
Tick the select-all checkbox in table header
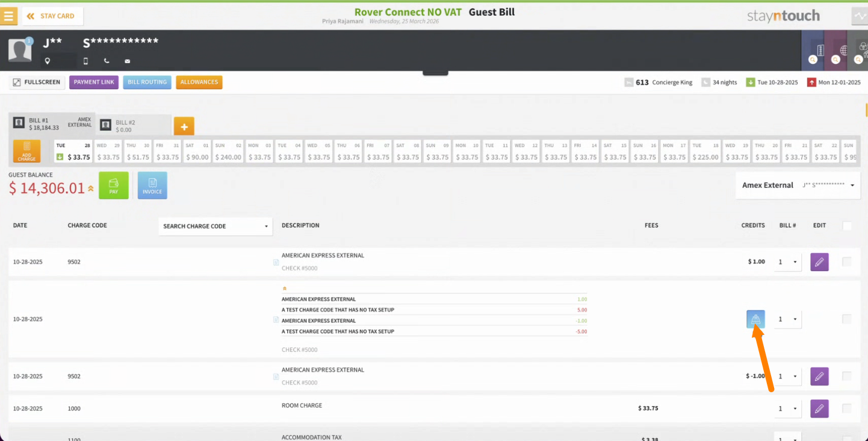click(847, 226)
